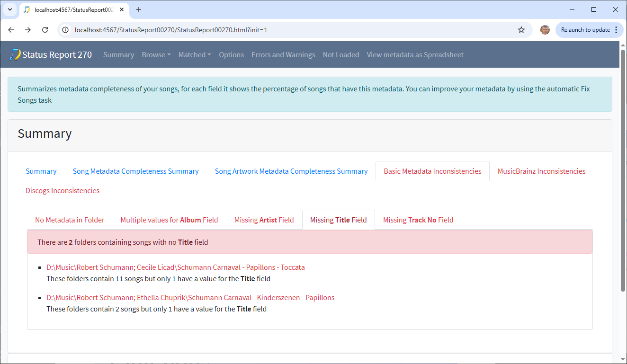The width and height of the screenshot is (627, 364).
Task: Click Relaunch to update button
Action: coord(585,30)
